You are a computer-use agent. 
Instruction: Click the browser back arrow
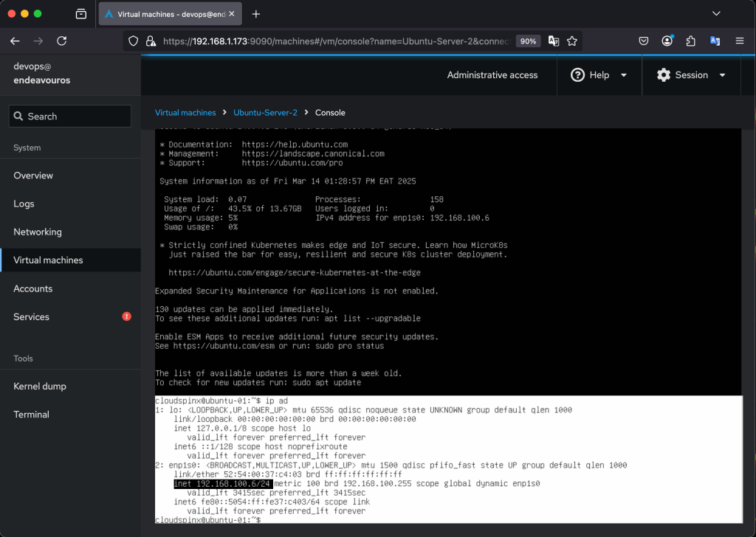[x=15, y=41]
